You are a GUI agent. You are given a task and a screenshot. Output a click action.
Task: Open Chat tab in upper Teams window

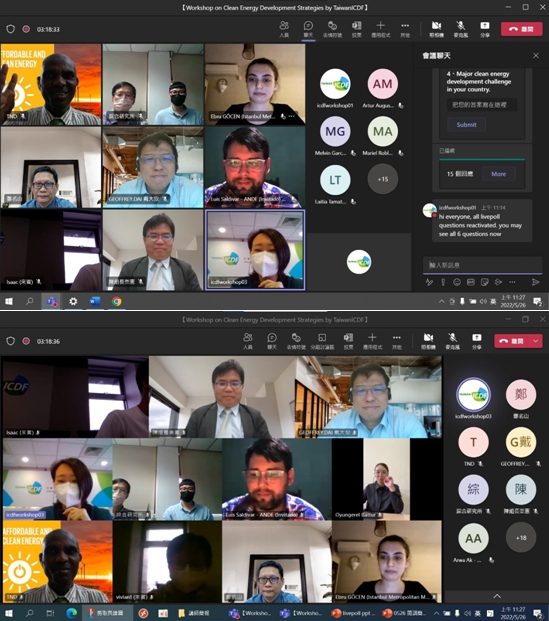(x=308, y=29)
